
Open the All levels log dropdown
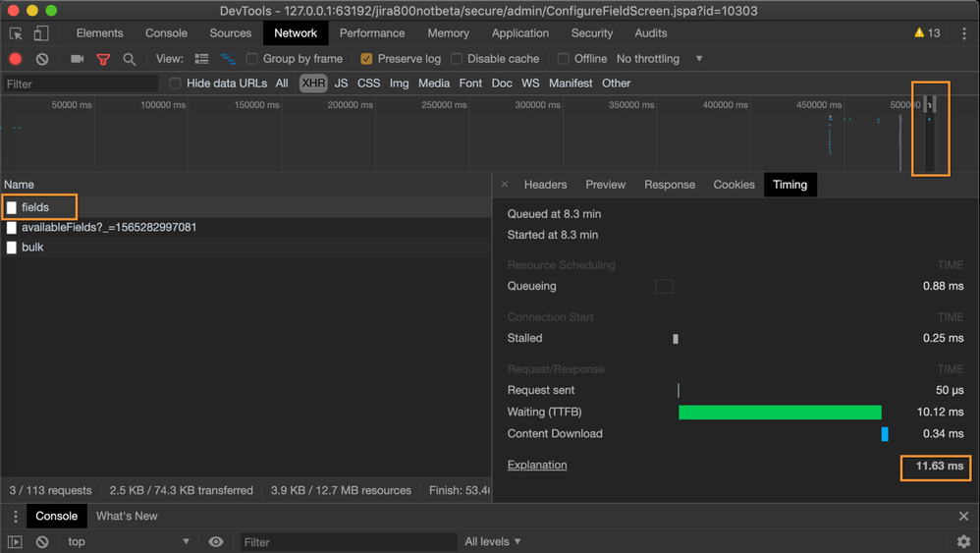(493, 542)
